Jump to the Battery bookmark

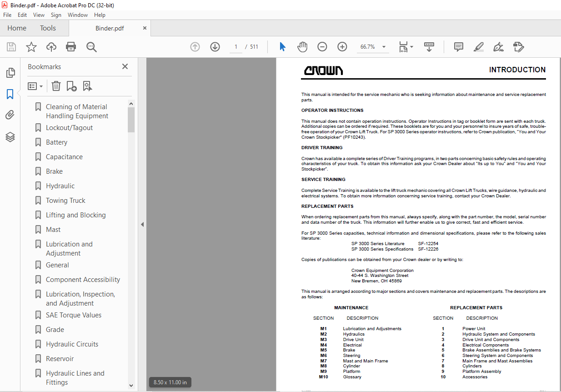coord(56,142)
